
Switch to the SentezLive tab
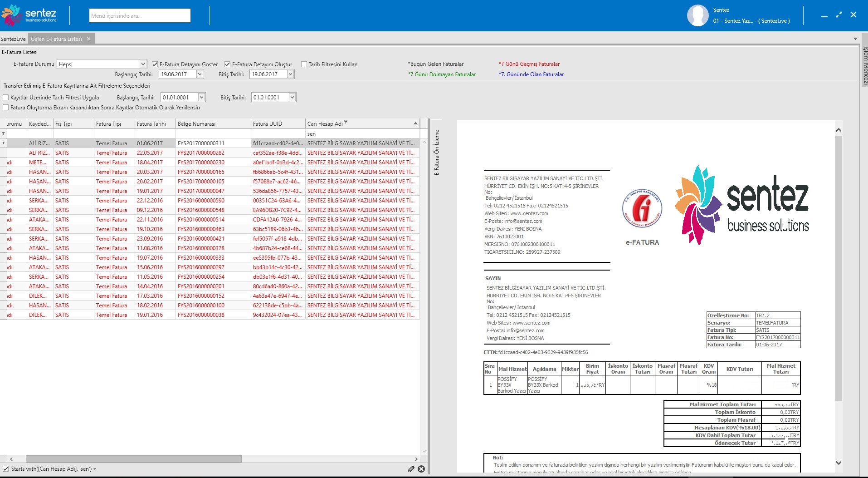click(x=13, y=39)
